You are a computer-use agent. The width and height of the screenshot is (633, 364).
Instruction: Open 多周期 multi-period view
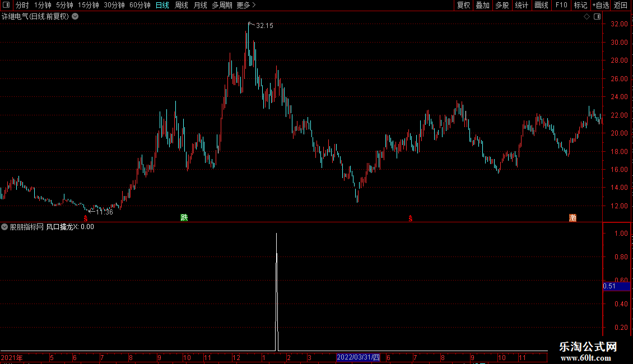222,5
